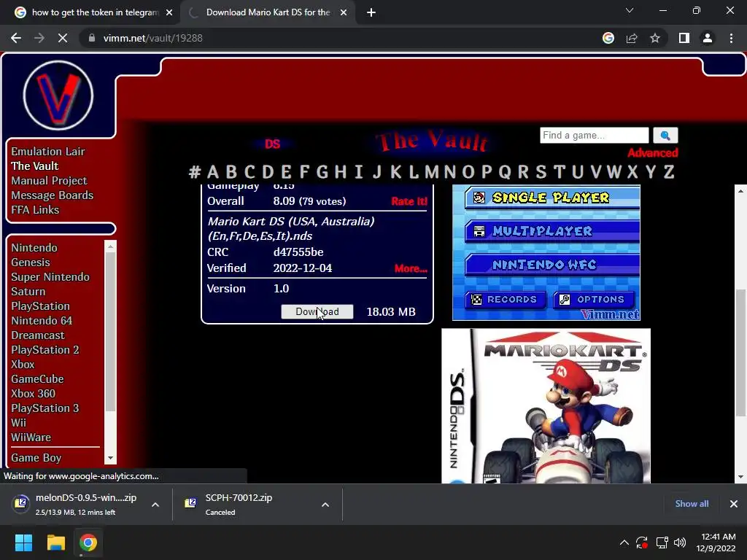Go back with browser back arrow
The height and width of the screenshot is (560, 747).
tap(16, 38)
